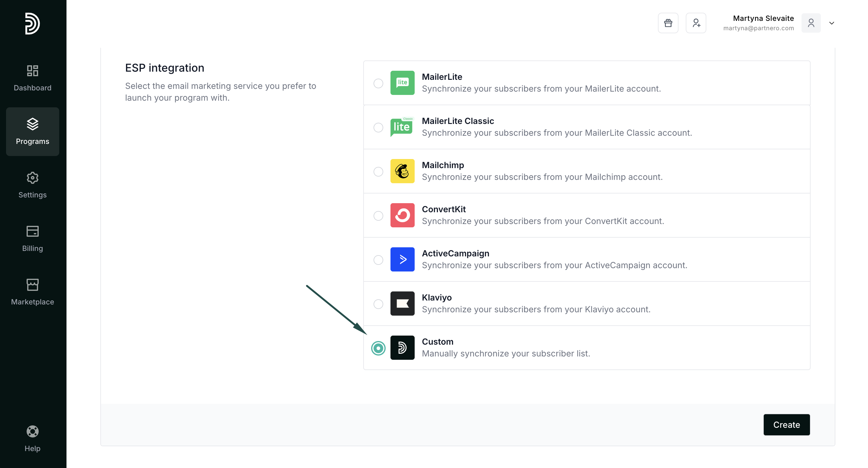Click the ConvertKit logo icon

(x=402, y=216)
